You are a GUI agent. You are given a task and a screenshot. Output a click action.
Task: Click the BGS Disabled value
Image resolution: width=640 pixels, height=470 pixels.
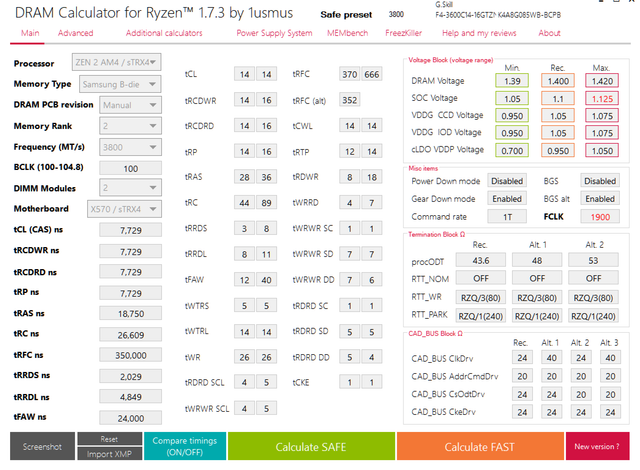pos(600,181)
